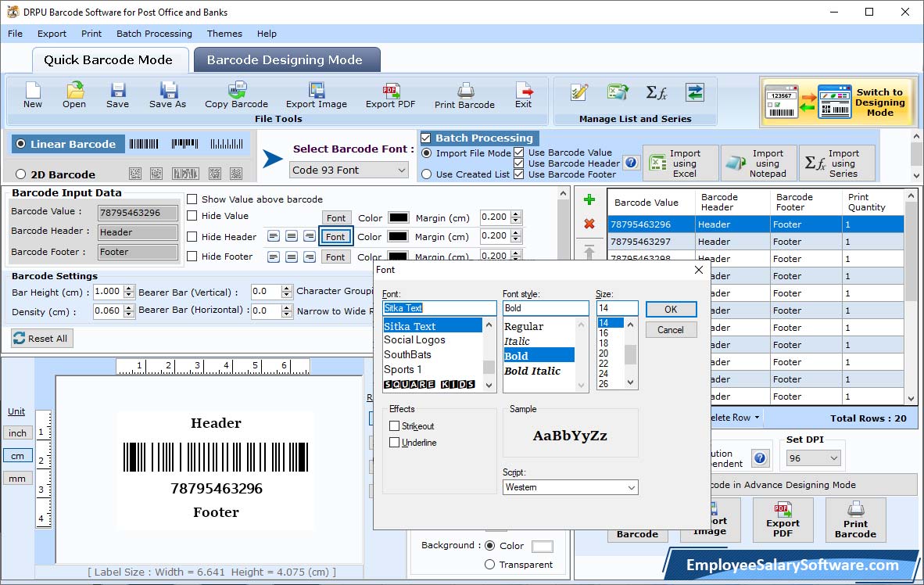Click Cancel in the Font dialog

coord(672,330)
